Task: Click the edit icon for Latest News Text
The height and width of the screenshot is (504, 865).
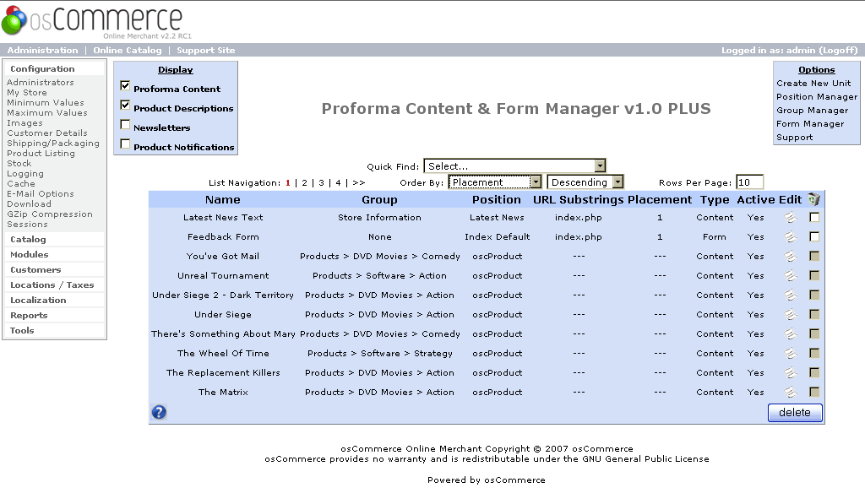Action: (791, 218)
